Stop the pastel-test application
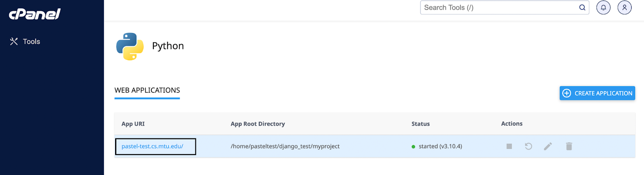The image size is (644, 175). 509,146
